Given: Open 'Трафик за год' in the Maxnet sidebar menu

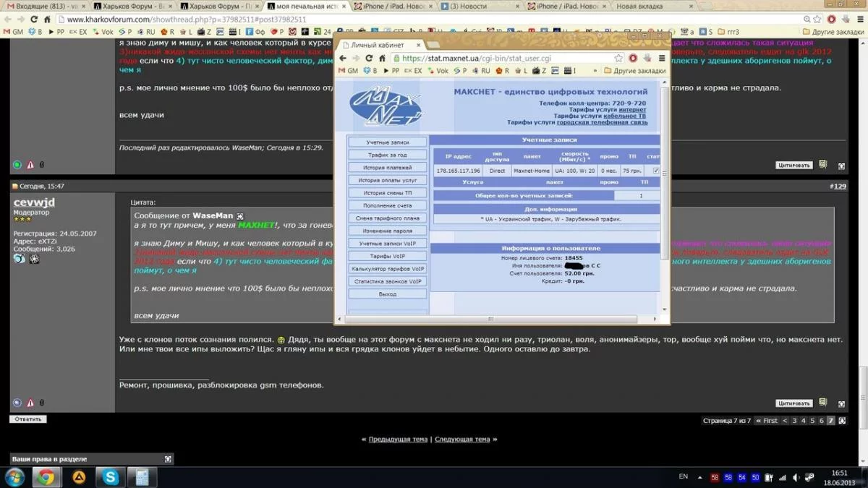Looking at the screenshot, I should pyautogui.click(x=387, y=155).
